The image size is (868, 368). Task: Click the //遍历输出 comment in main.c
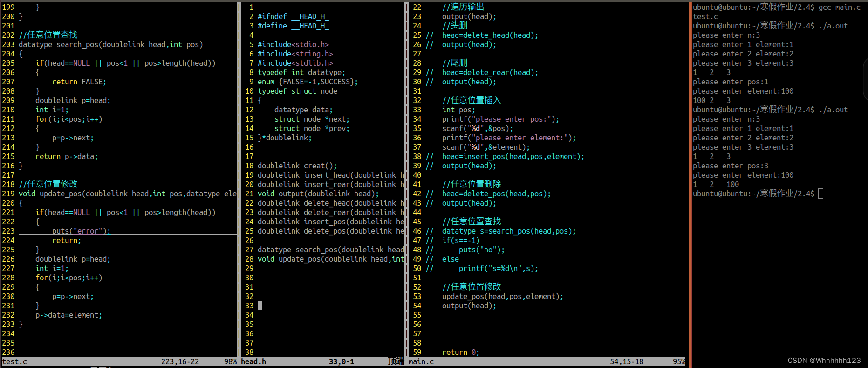tap(463, 7)
